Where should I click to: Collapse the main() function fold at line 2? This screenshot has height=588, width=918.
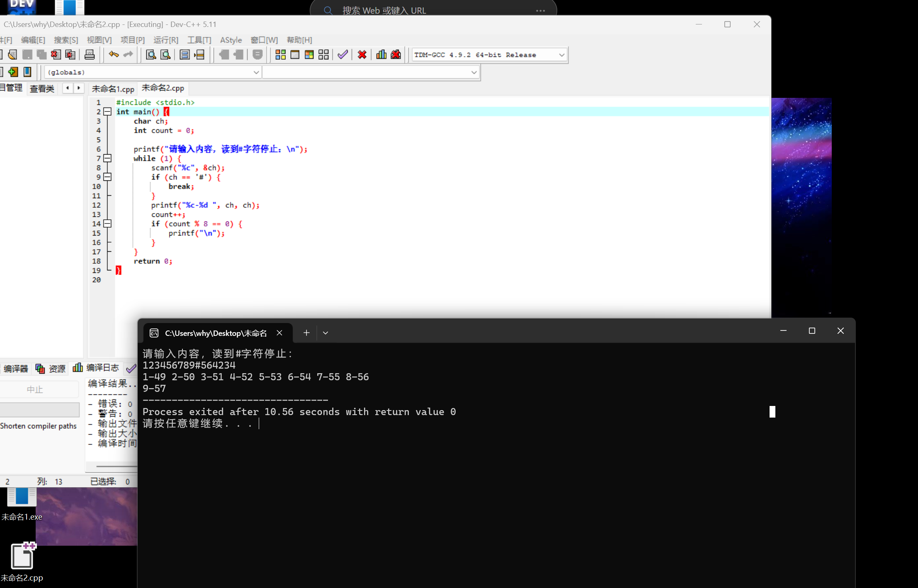pos(107,112)
